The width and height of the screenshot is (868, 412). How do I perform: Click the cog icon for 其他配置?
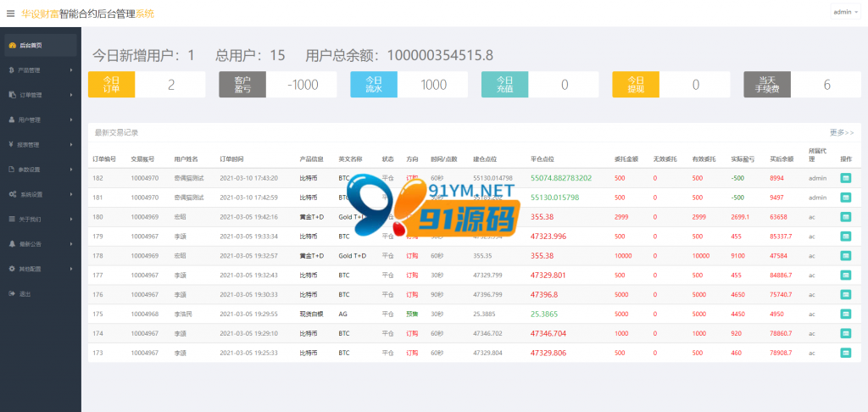[12, 268]
